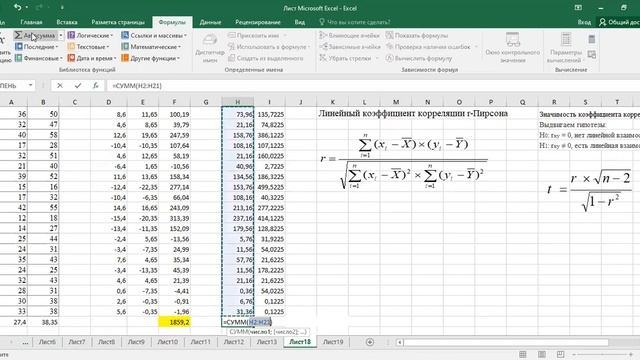Click Создать из выделенного
The image size is (640, 360).
[x=266, y=58]
